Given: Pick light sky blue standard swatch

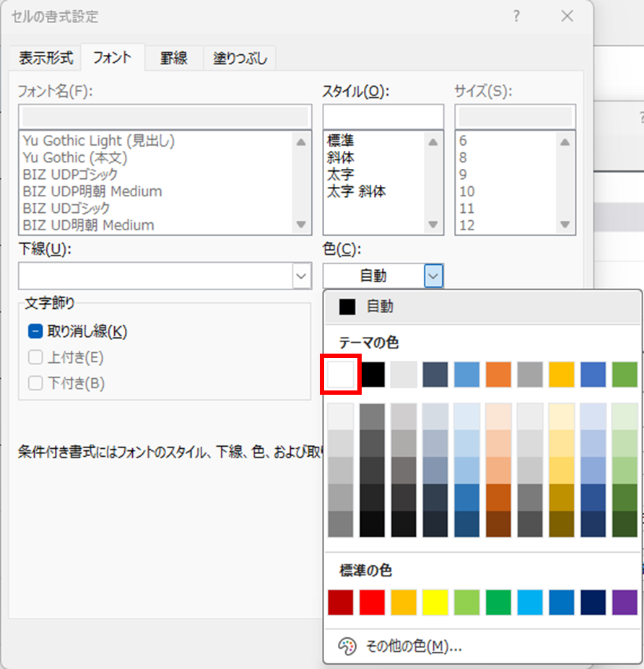Looking at the screenshot, I should tap(530, 602).
